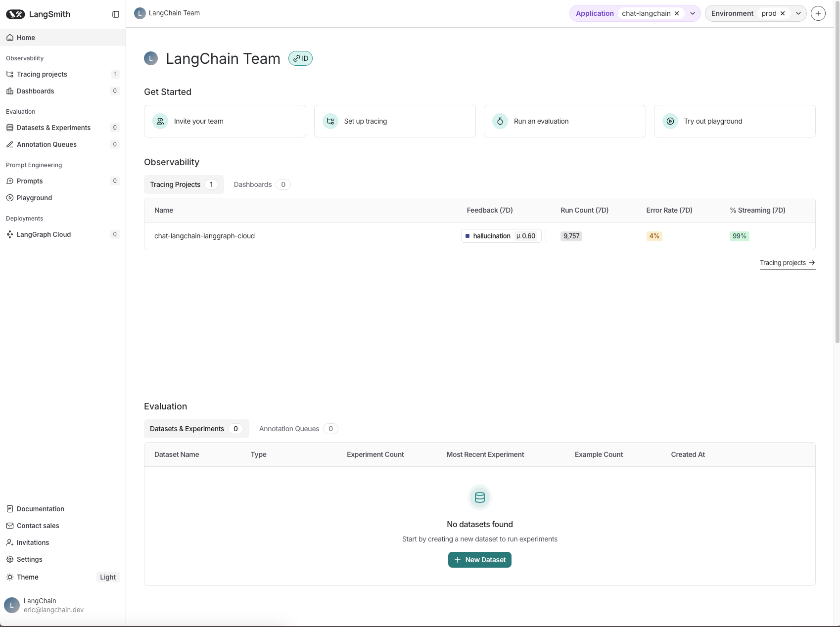Click the empty datasets database icon
Image resolution: width=840 pixels, height=627 pixels.
point(480,497)
